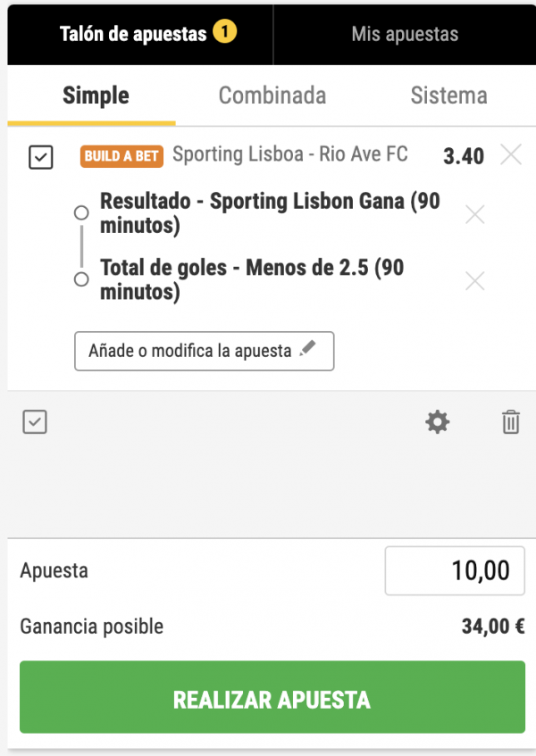Image resolution: width=536 pixels, height=756 pixels.
Task: Click the Build A Bet badge
Action: click(121, 156)
